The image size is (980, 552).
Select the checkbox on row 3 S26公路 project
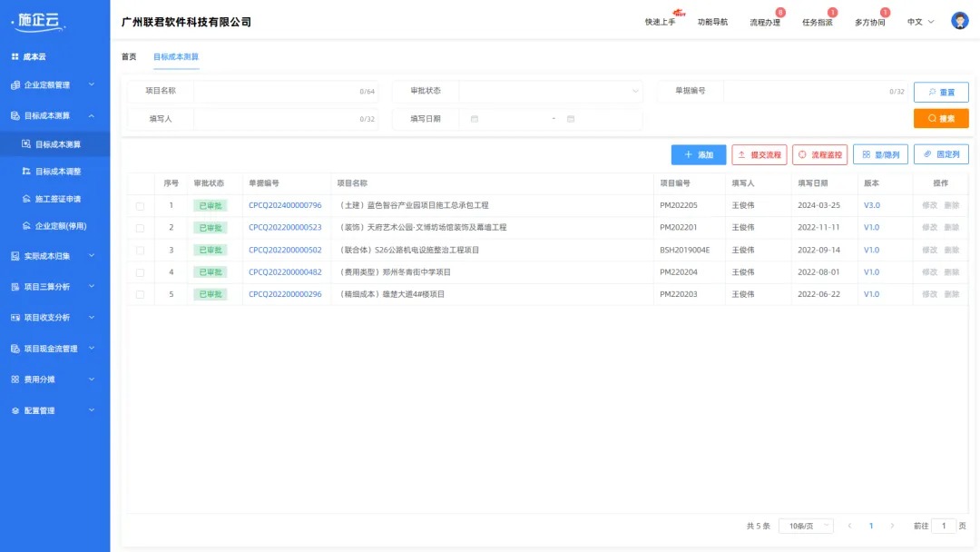tap(141, 251)
